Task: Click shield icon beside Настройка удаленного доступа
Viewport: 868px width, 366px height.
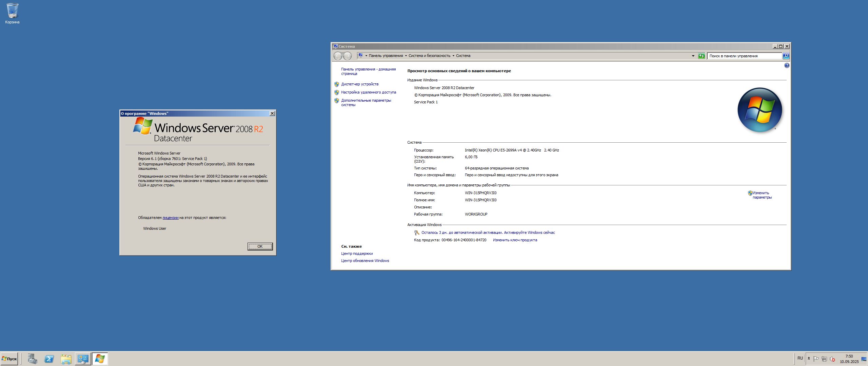Action: 337,93
